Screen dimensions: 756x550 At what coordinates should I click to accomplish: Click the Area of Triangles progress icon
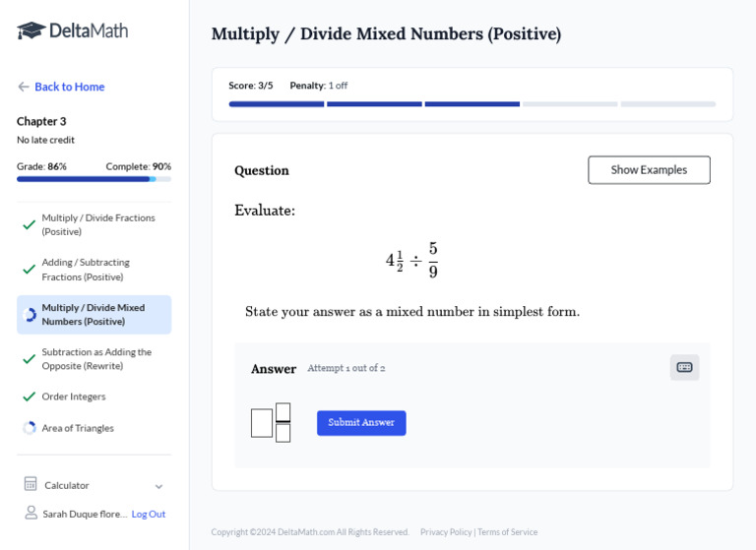point(30,428)
